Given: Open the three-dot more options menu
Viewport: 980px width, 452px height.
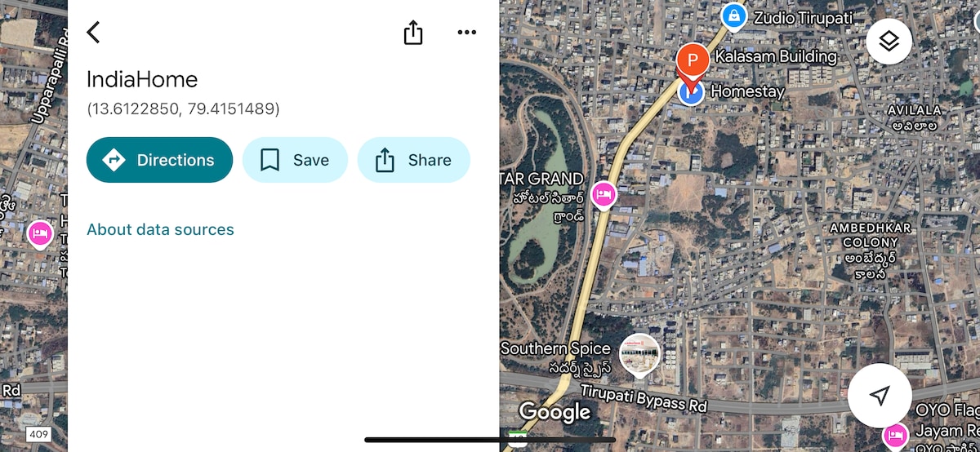Looking at the screenshot, I should click(x=466, y=33).
